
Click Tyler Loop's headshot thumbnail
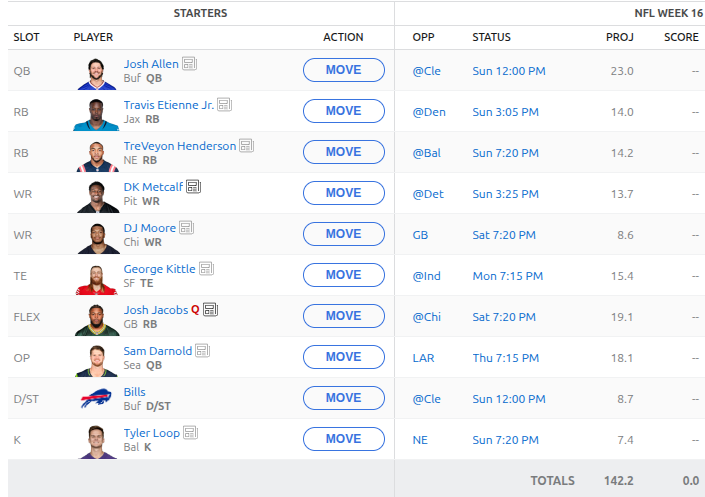96,440
